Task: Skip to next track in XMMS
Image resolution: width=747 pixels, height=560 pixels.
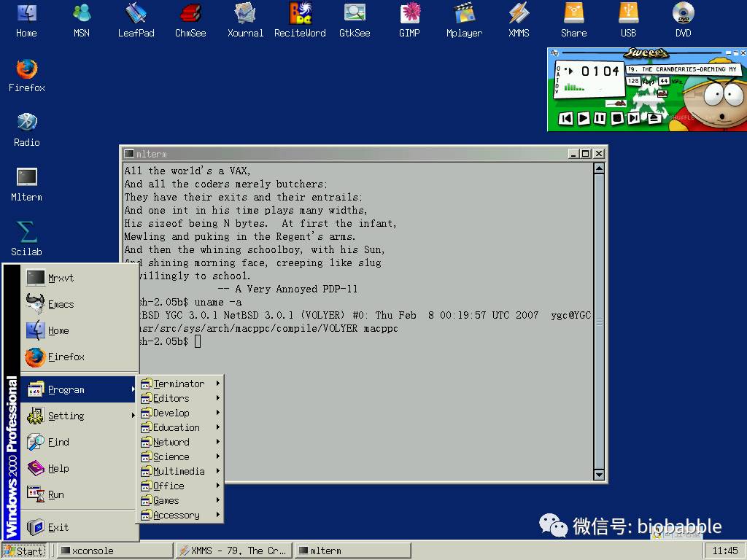Action: (633, 118)
